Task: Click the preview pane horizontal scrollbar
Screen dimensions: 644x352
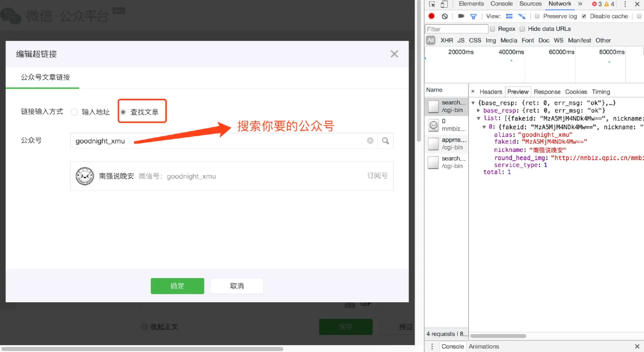Action: (x=498, y=336)
